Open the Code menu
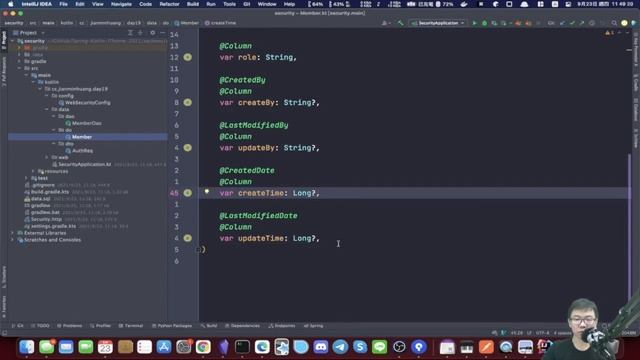Screen dimensions: 640x360 (145, 4)
